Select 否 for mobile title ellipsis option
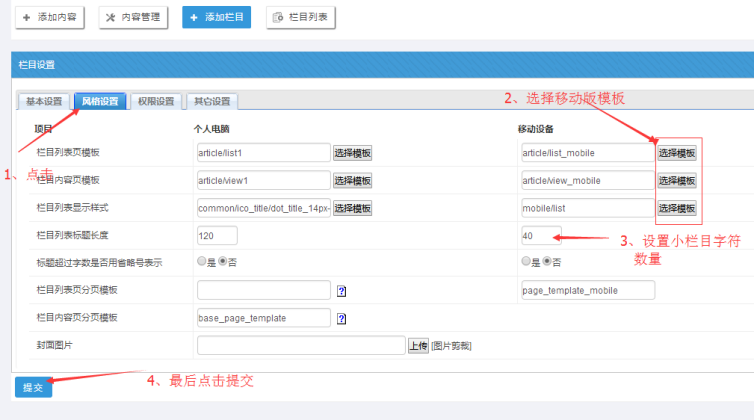 [546, 262]
